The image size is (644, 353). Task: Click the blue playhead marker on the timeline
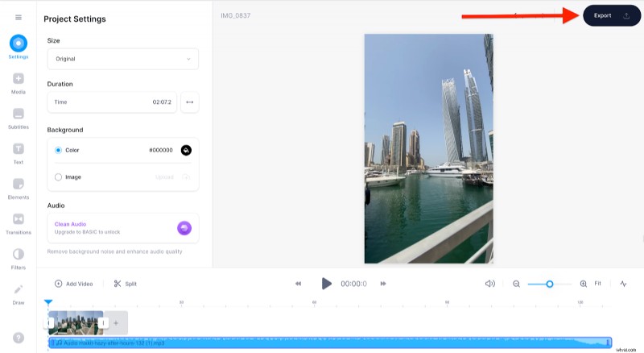[x=48, y=302]
